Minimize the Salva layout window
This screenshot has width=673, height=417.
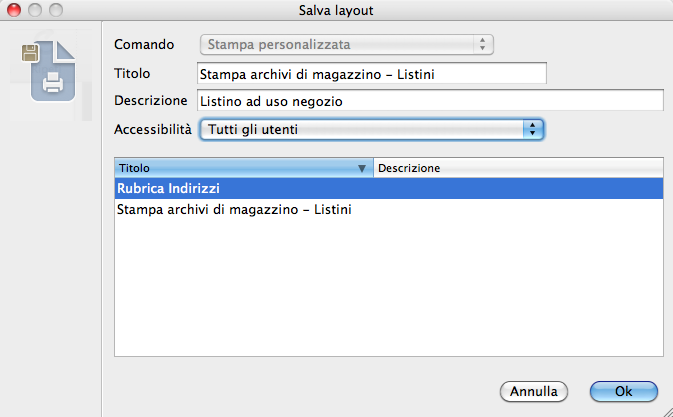point(32,9)
